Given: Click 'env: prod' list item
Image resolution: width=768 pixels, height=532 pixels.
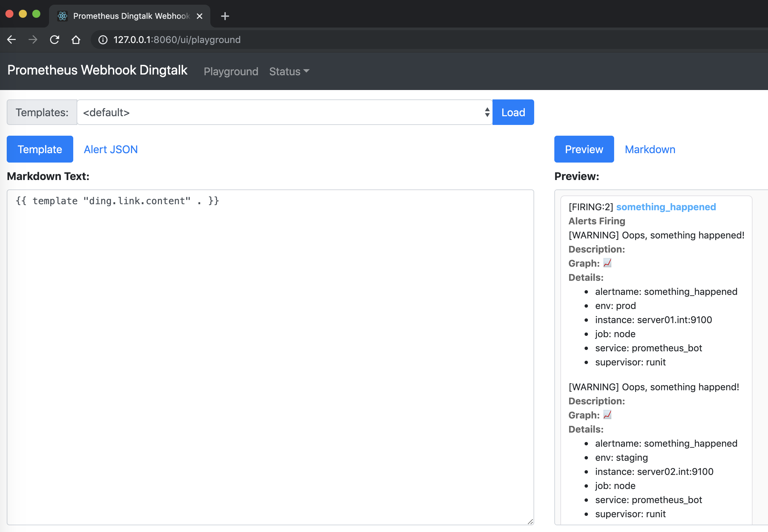Looking at the screenshot, I should 615,305.
